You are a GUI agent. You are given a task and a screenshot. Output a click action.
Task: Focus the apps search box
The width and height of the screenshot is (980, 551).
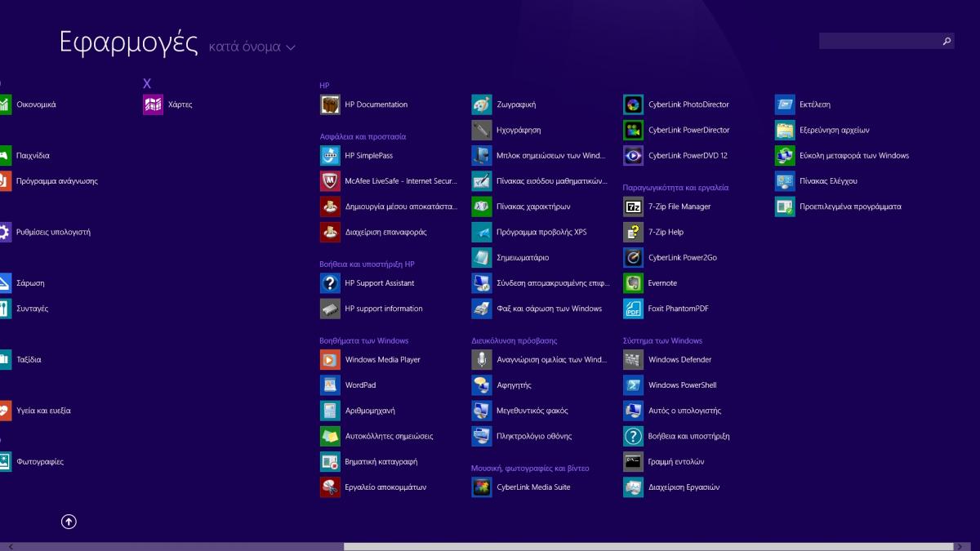887,41
